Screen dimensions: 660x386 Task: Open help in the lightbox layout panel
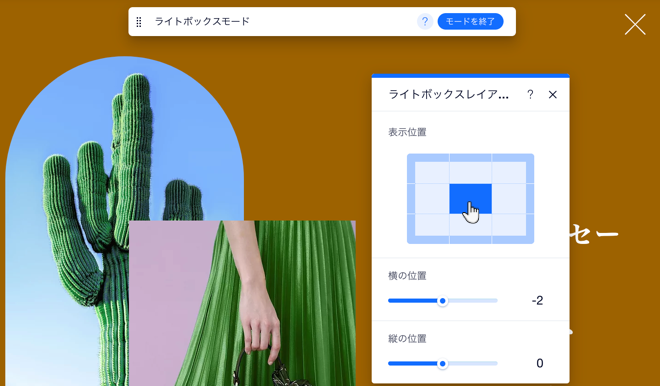point(530,95)
